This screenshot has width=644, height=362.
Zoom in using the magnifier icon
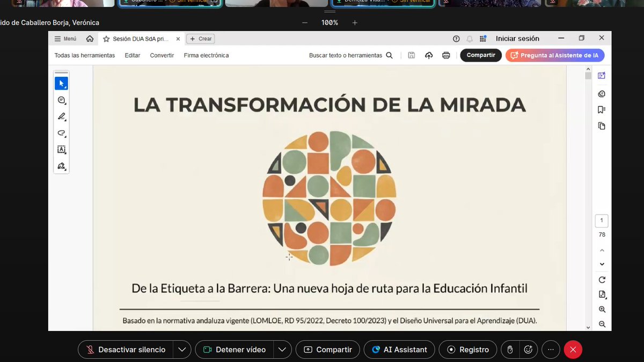(x=602, y=309)
